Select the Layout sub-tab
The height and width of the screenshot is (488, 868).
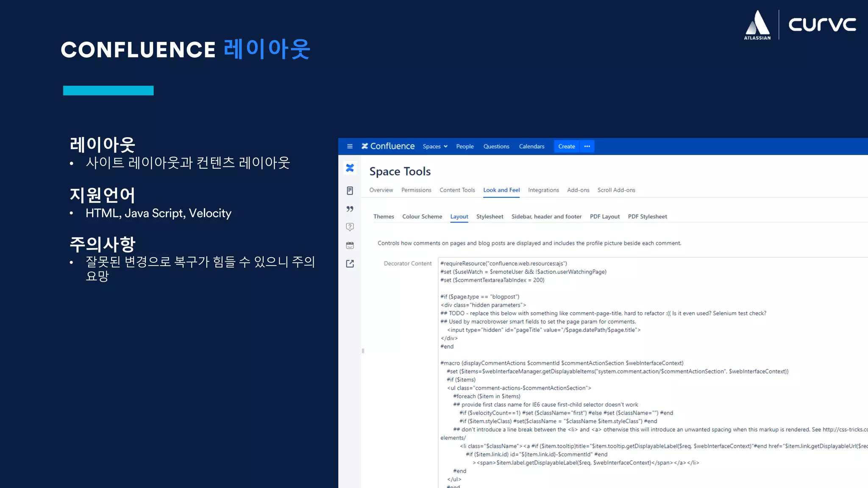459,216
